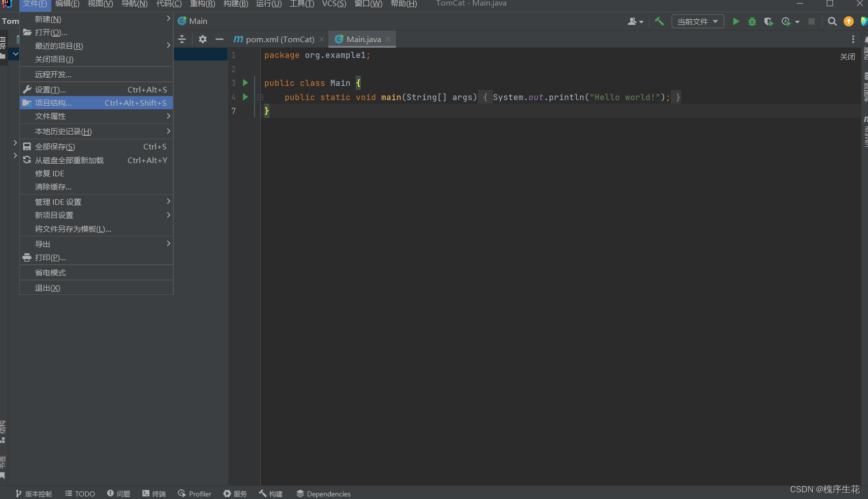868x499 pixels.
Task: Expand the 本地历史记录(H) submenu
Action: pos(97,132)
